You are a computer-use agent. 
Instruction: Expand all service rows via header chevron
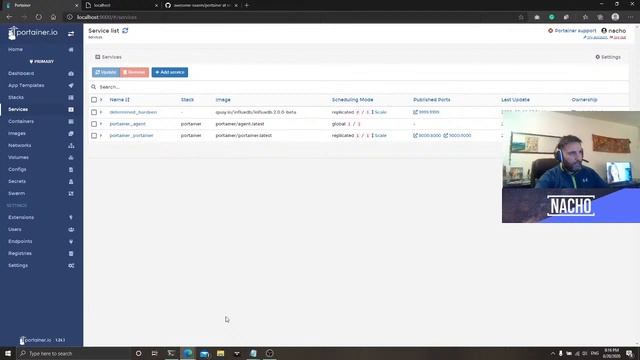[101, 100]
